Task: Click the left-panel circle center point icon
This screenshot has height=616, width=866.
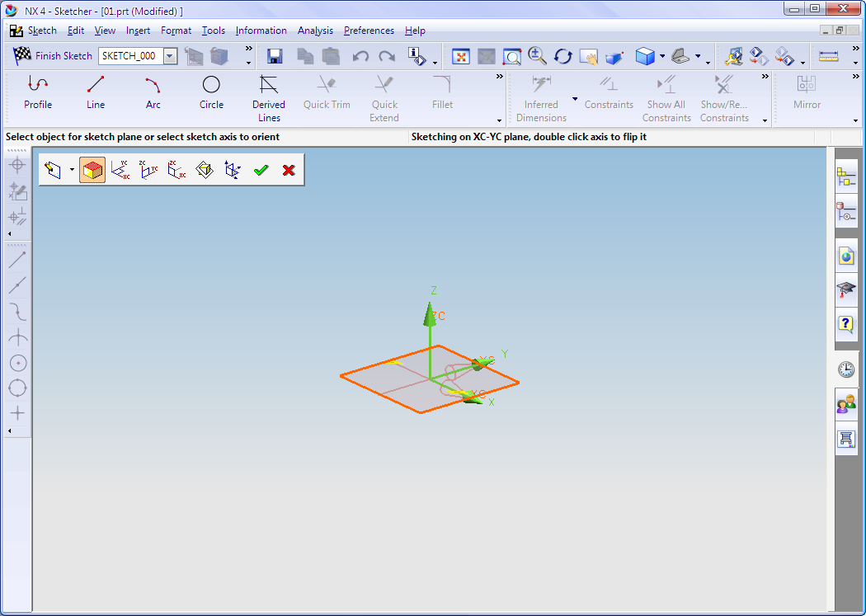Action: point(17,363)
